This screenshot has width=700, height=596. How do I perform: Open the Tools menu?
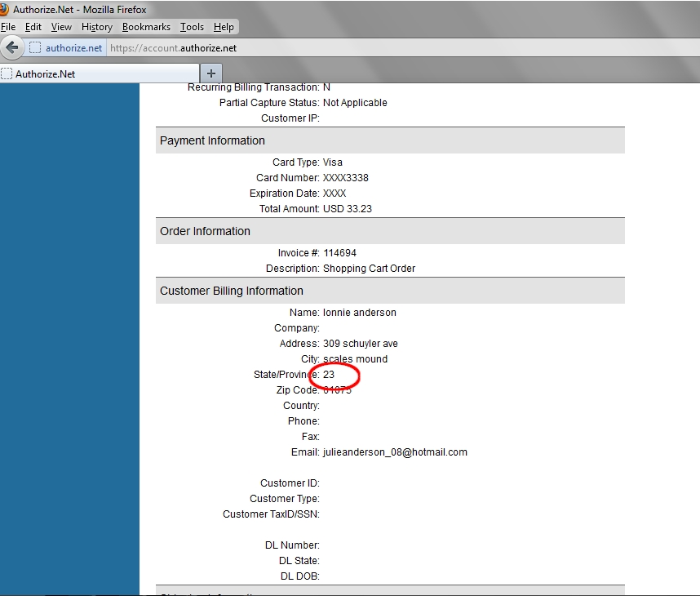[x=192, y=27]
